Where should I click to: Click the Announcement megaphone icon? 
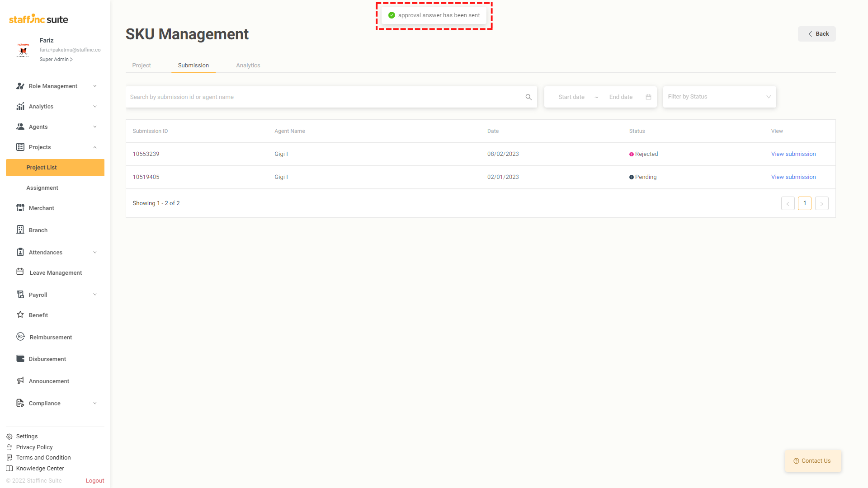pos(20,380)
